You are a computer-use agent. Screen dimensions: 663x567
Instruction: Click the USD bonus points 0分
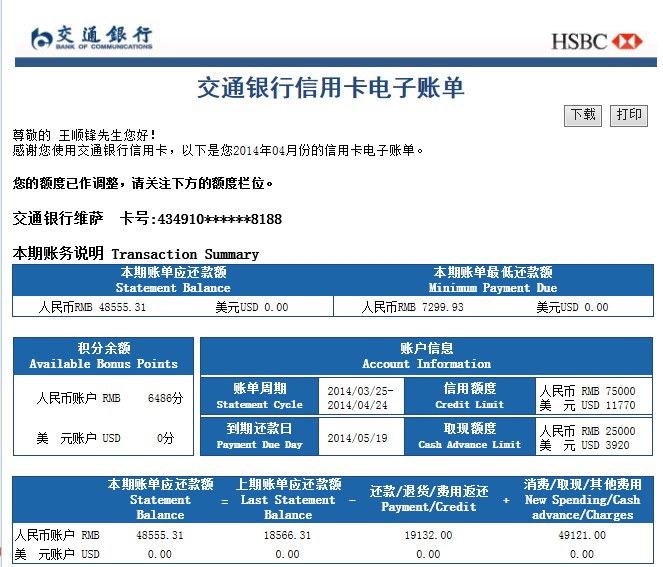click(165, 438)
